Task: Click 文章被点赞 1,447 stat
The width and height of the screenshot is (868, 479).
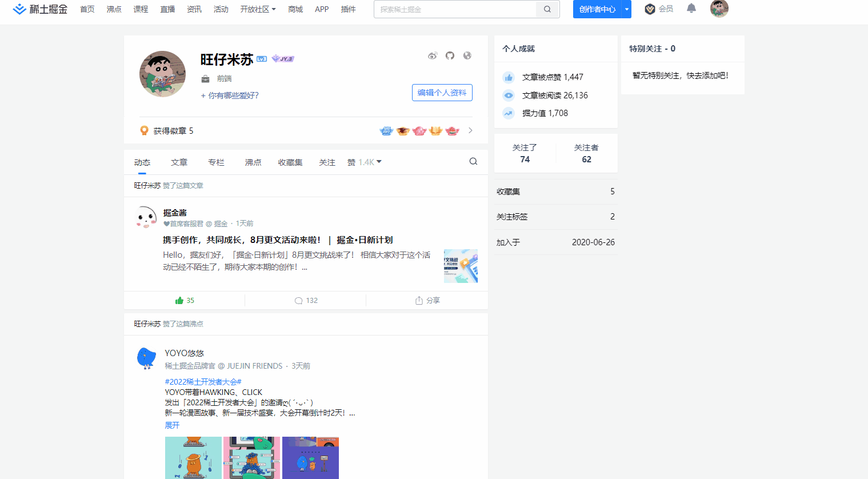Action: (553, 77)
